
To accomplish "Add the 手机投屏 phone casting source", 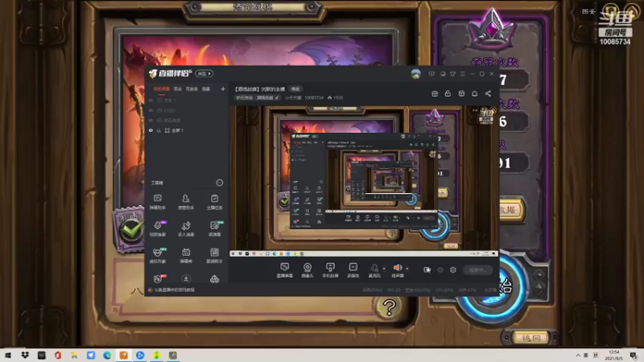I will 330,270.
